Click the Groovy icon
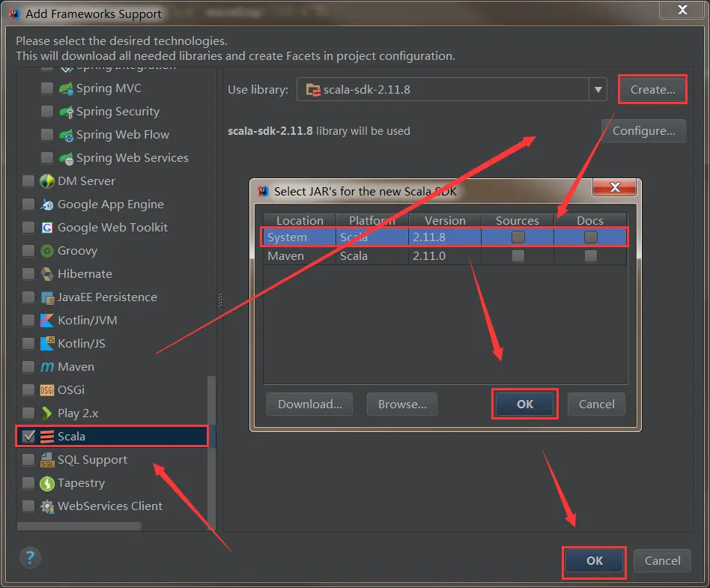Image resolution: width=710 pixels, height=588 pixels. [47, 250]
